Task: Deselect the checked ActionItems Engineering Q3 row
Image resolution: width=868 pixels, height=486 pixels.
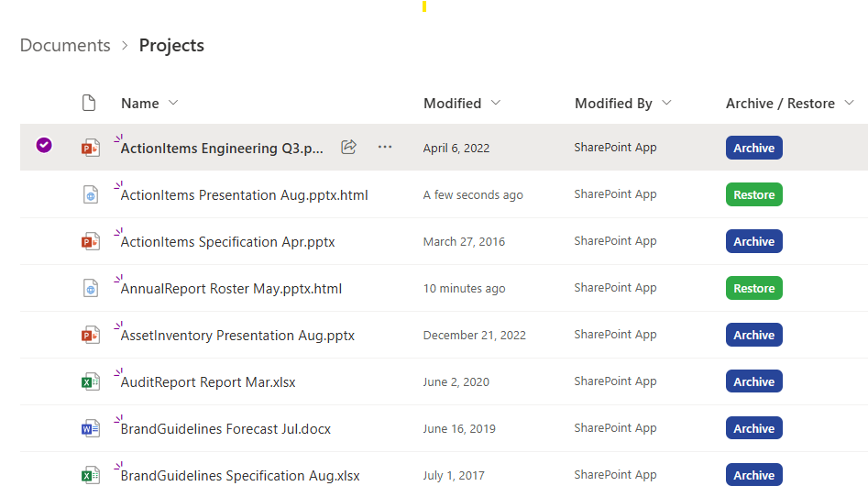Action: (44, 145)
